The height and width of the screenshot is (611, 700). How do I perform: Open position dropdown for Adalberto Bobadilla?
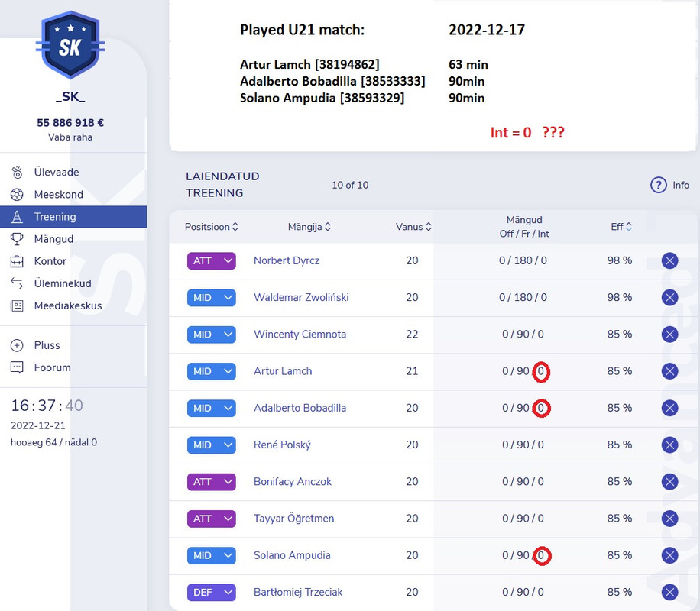click(x=211, y=409)
